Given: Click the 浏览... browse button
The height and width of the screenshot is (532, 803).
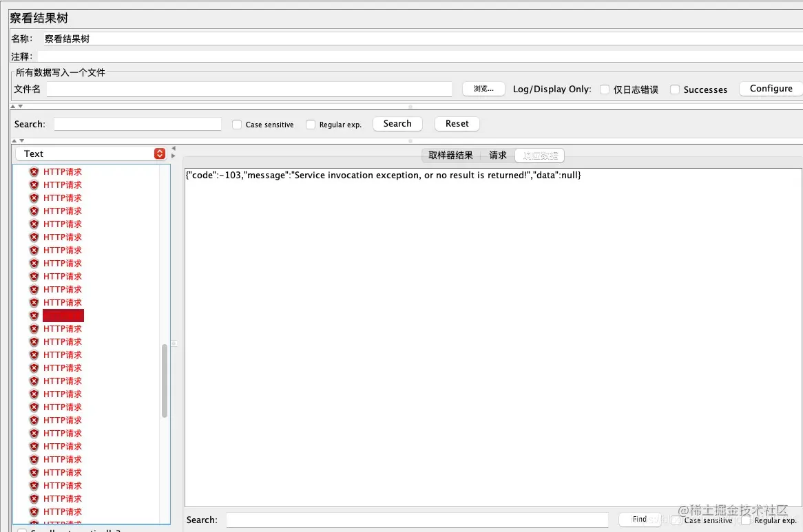Looking at the screenshot, I should [483, 89].
